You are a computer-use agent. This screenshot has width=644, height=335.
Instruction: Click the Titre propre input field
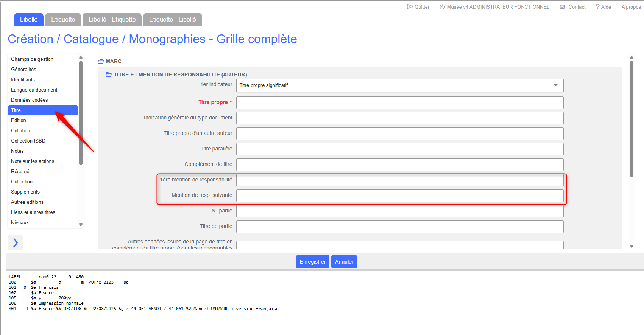399,102
